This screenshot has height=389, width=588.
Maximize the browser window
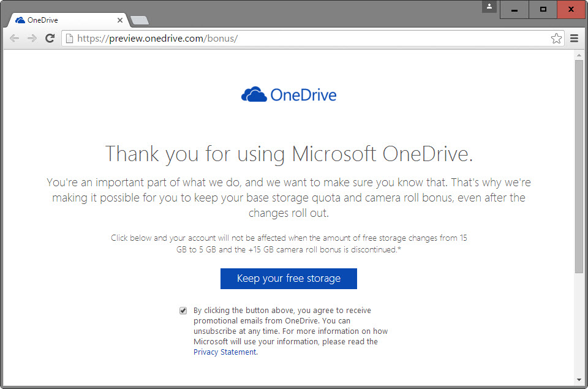(x=543, y=10)
